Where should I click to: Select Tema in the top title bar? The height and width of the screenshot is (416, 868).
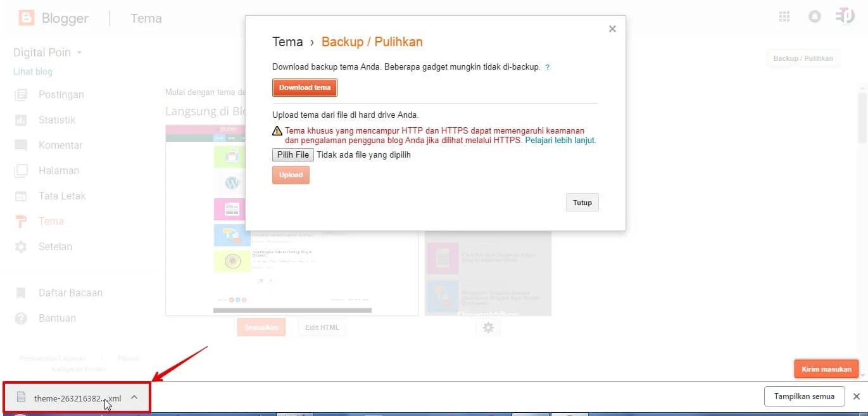pos(146,18)
